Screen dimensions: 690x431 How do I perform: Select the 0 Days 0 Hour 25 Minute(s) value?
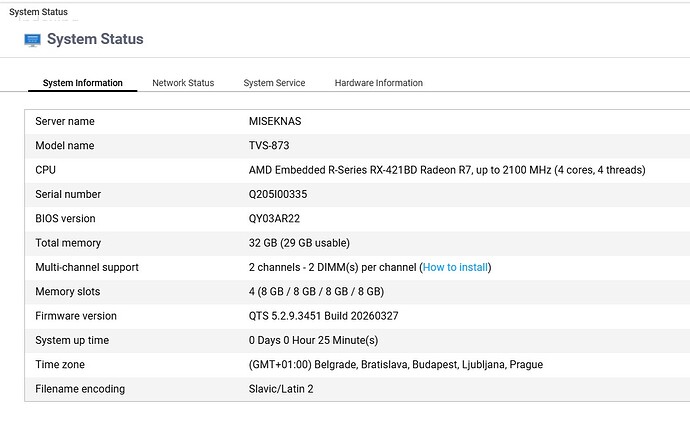(313, 340)
